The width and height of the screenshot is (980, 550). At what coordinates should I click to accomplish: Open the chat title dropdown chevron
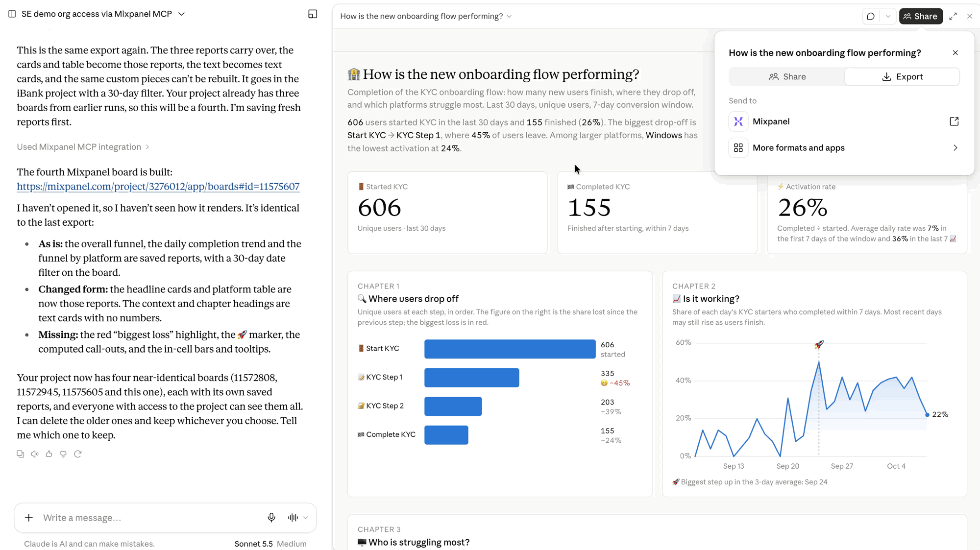pyautogui.click(x=182, y=14)
